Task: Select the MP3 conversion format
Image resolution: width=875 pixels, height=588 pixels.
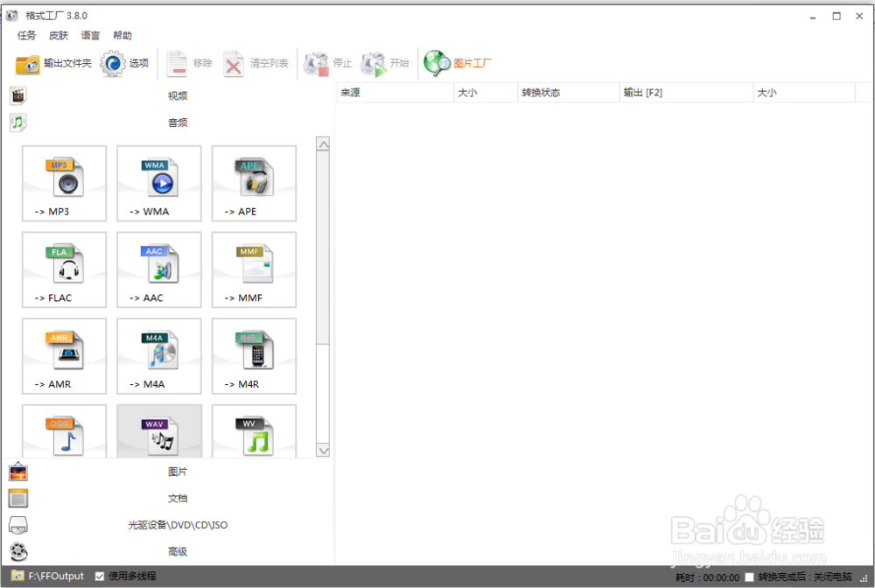Action: click(64, 184)
